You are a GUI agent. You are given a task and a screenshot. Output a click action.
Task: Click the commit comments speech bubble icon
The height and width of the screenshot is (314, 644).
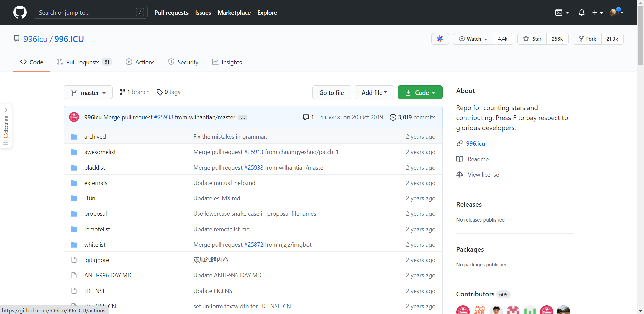[306, 117]
